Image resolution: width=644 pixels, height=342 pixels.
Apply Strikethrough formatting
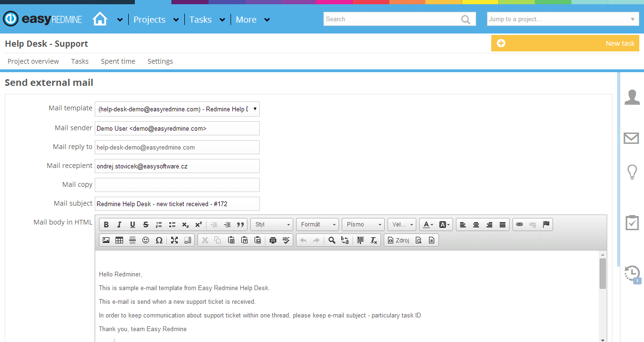coord(146,225)
